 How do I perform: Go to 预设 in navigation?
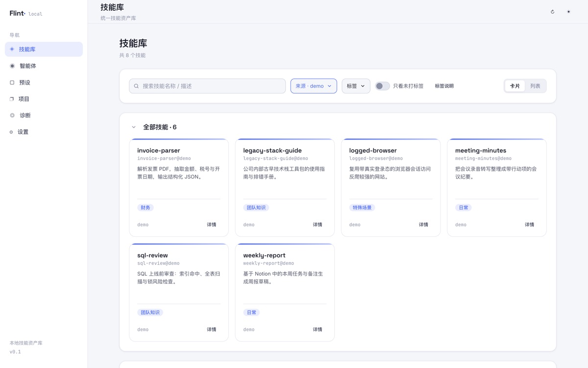(x=44, y=82)
